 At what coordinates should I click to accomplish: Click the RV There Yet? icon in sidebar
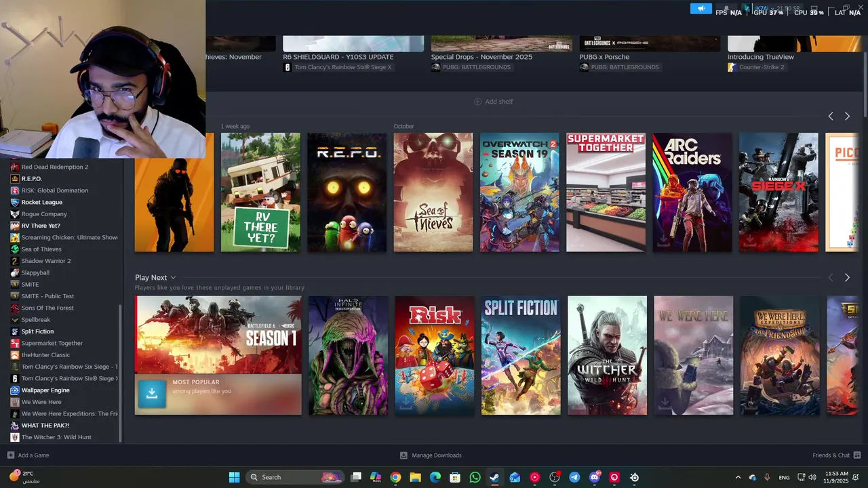click(x=15, y=226)
